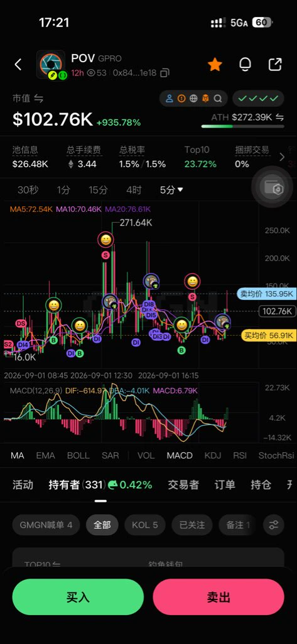Screen dimensions: 297x644
Task: Tap the DI8 marker on the chart
Action: (x=148, y=304)
